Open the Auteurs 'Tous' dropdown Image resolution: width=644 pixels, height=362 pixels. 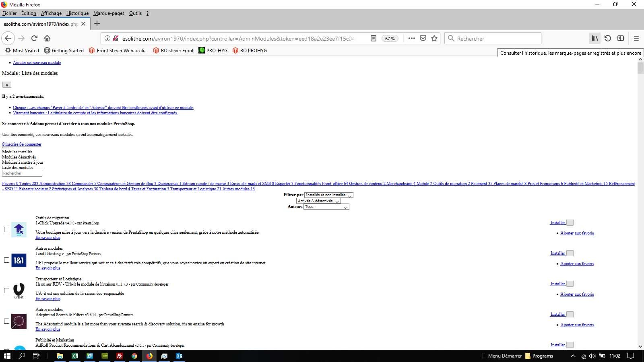tap(326, 207)
